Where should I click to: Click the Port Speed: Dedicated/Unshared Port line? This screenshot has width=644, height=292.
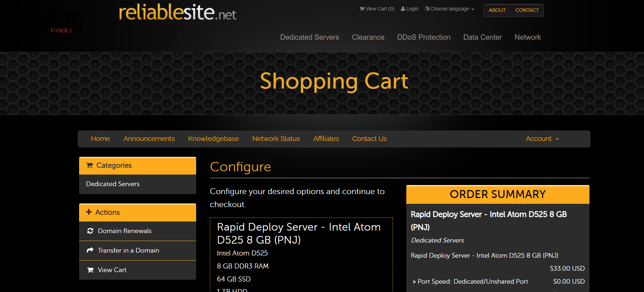click(x=470, y=282)
